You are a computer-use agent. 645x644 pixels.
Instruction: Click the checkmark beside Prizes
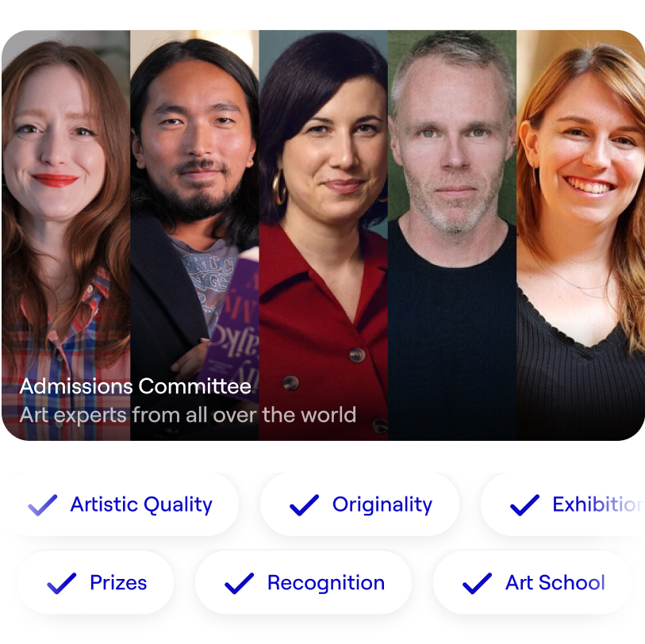62,583
